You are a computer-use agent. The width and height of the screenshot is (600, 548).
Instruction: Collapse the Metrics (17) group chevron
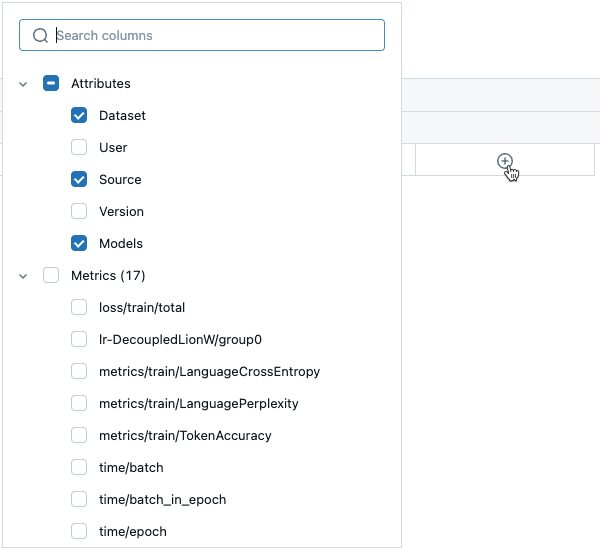point(23,276)
